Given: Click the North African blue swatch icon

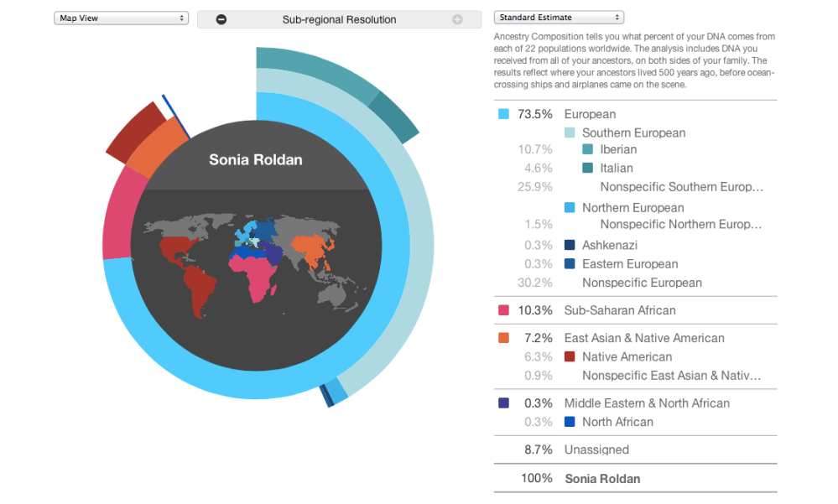Looking at the screenshot, I should pyautogui.click(x=570, y=422).
